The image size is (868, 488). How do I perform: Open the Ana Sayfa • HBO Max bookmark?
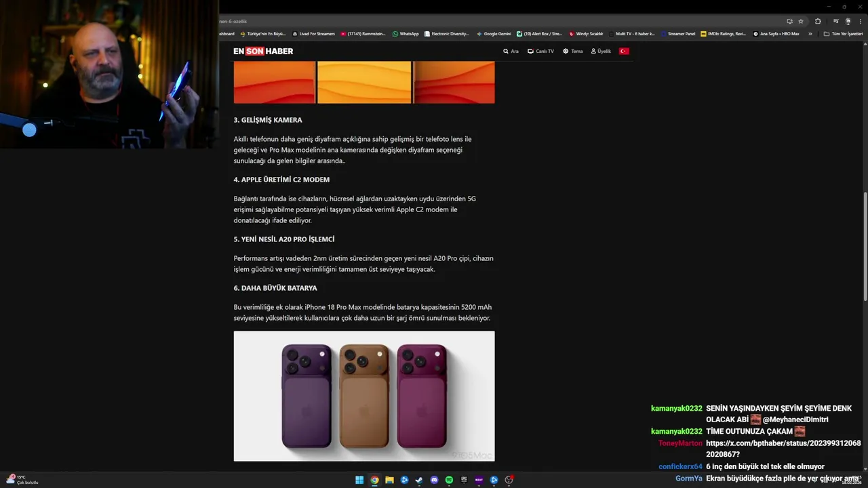pyautogui.click(x=776, y=34)
